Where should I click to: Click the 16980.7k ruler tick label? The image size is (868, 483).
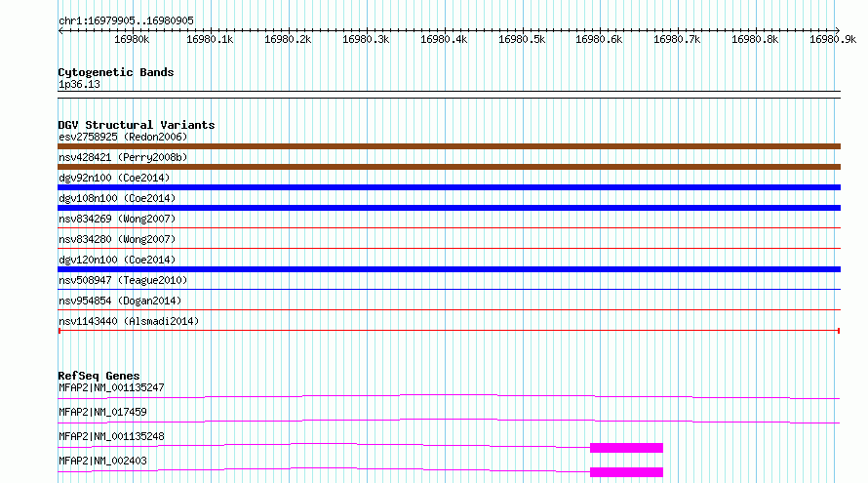(x=677, y=39)
